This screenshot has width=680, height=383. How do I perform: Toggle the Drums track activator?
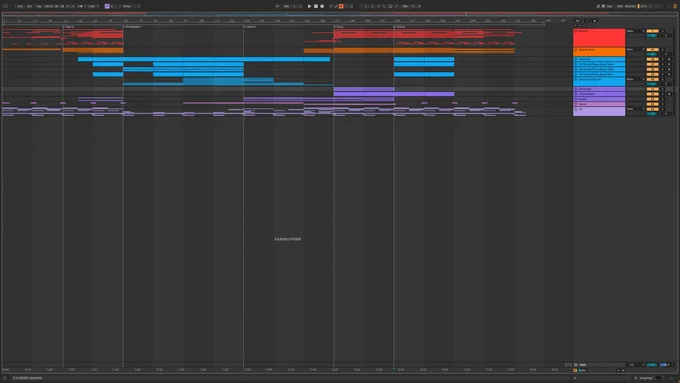coord(653,31)
